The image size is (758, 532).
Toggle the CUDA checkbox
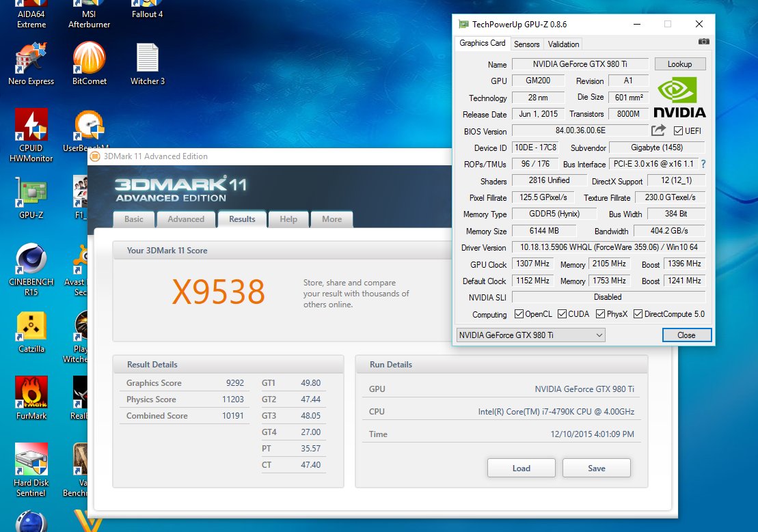[x=562, y=314]
